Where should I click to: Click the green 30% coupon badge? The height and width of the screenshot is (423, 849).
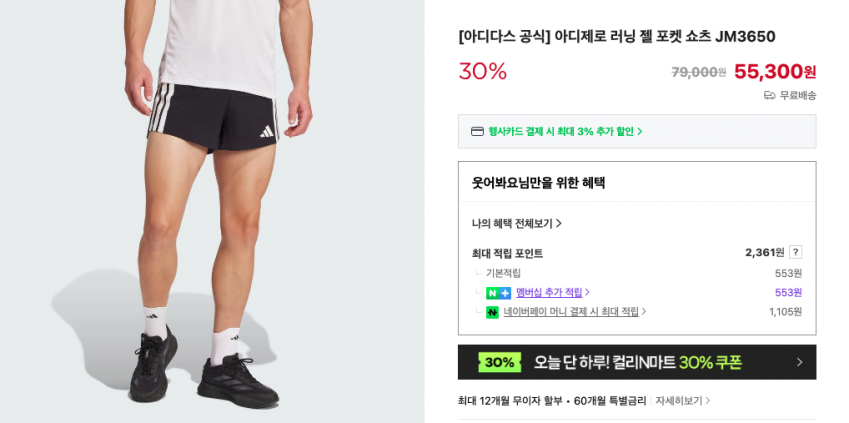tap(499, 362)
